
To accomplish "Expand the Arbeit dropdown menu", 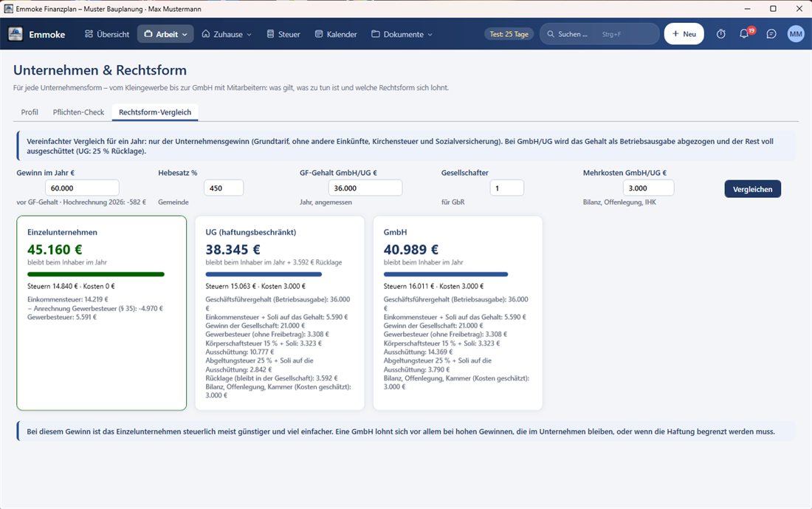I will [165, 34].
